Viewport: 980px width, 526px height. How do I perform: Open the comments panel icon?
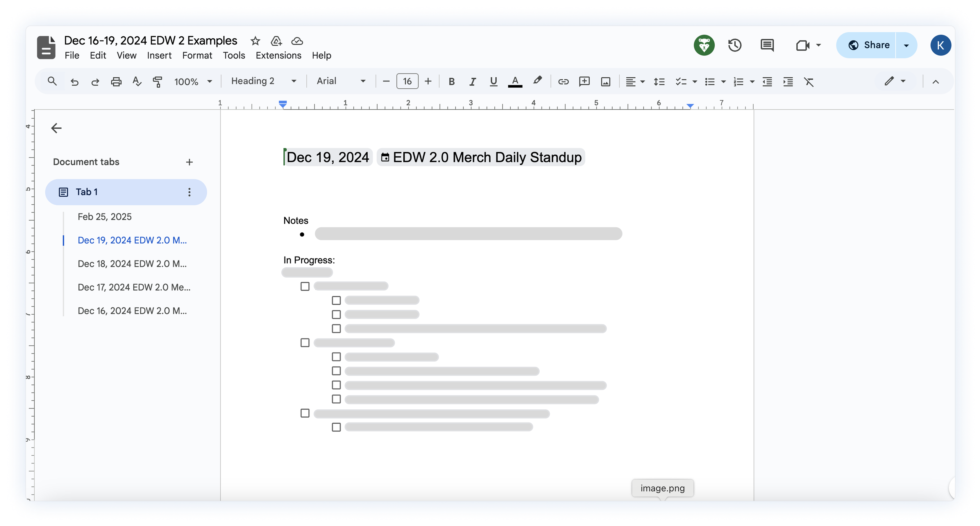click(767, 45)
